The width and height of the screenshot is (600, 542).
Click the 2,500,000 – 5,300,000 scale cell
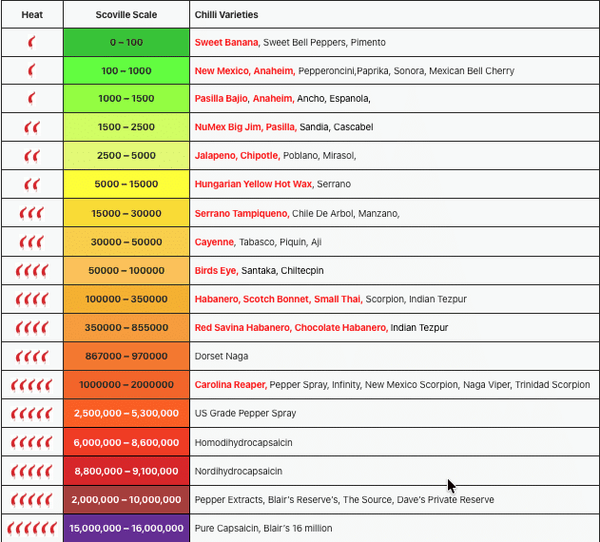126,413
